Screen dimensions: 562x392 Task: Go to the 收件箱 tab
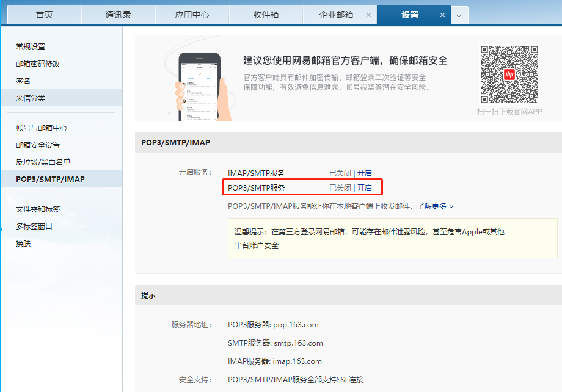coord(266,15)
